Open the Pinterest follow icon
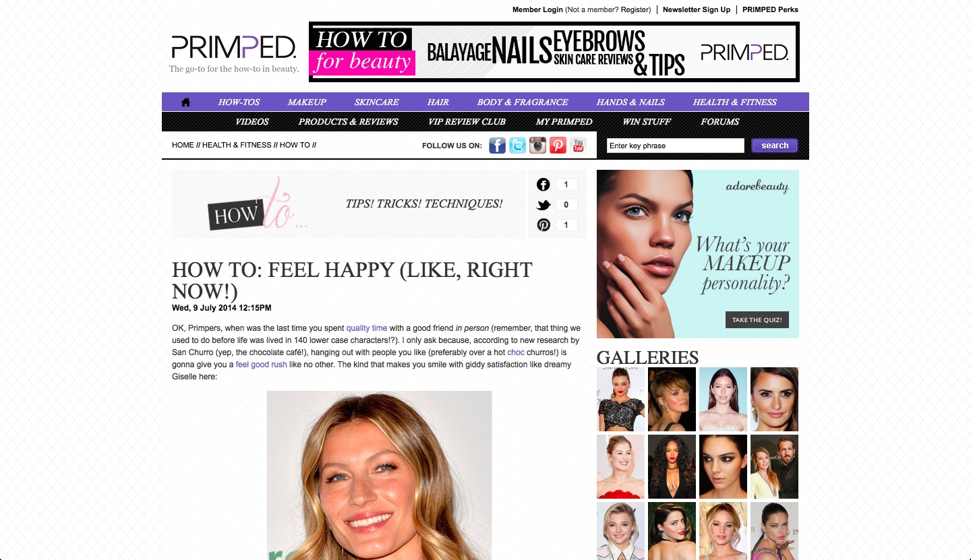This screenshot has height=560, width=971. [x=558, y=146]
